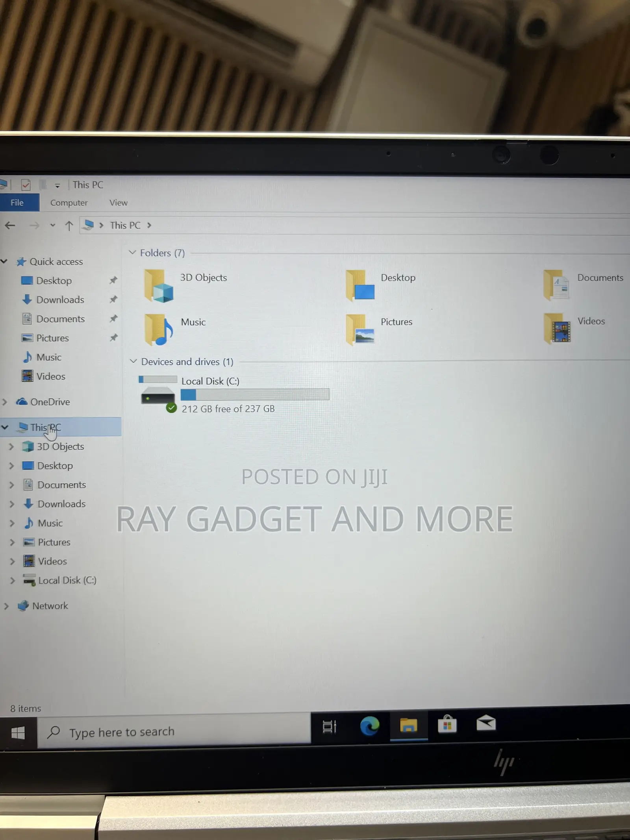Open the View ribbon tab
The width and height of the screenshot is (630, 840).
click(x=119, y=202)
